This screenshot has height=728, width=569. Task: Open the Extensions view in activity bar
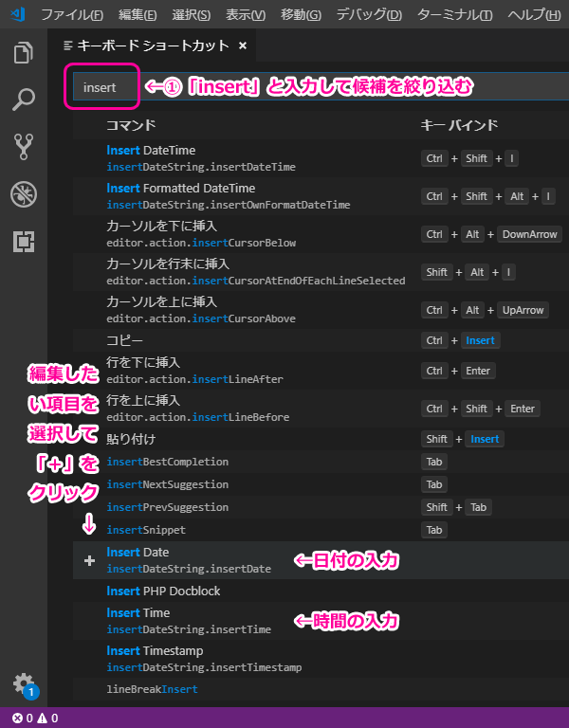coord(23,242)
